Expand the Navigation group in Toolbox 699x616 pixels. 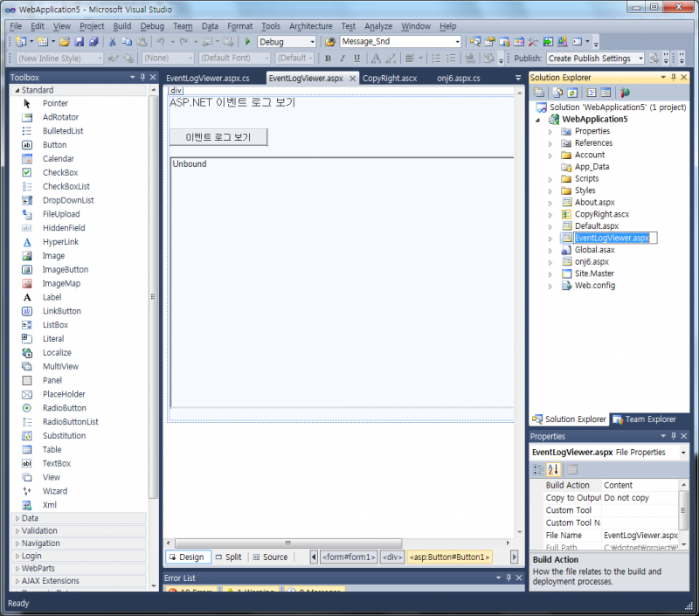[x=17, y=543]
